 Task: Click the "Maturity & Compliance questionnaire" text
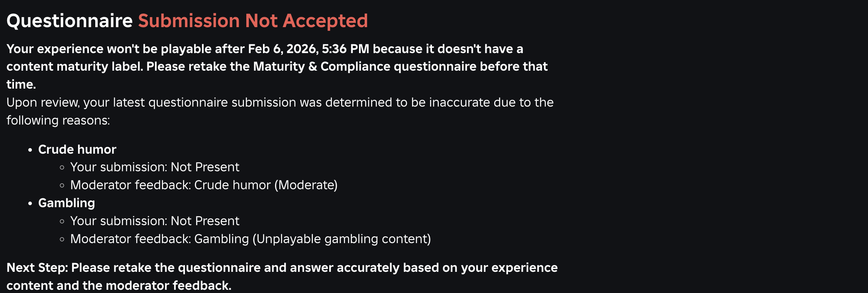322,66
